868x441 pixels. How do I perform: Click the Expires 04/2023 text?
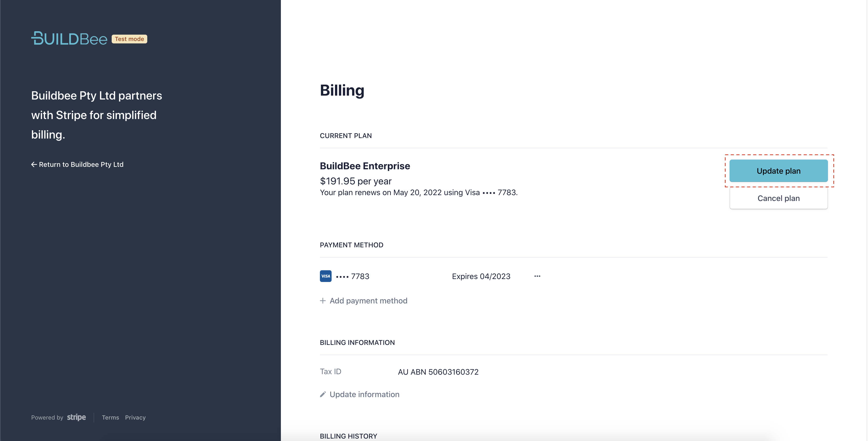click(x=481, y=276)
